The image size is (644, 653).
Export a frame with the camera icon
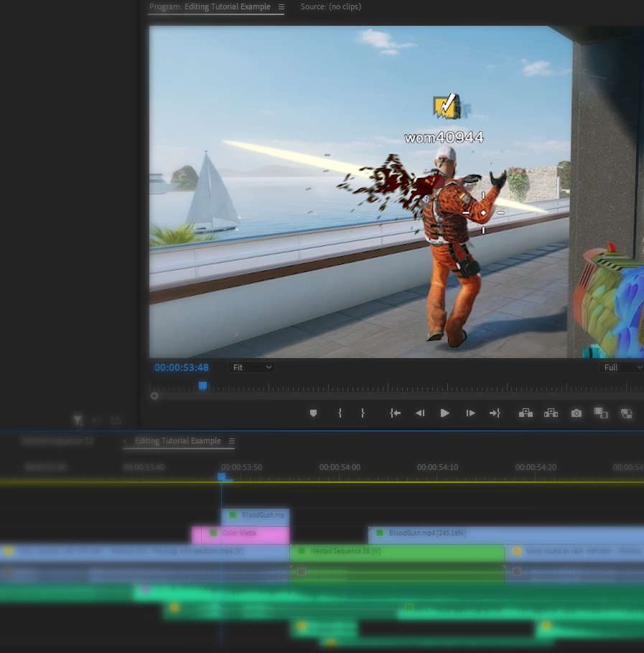(576, 413)
